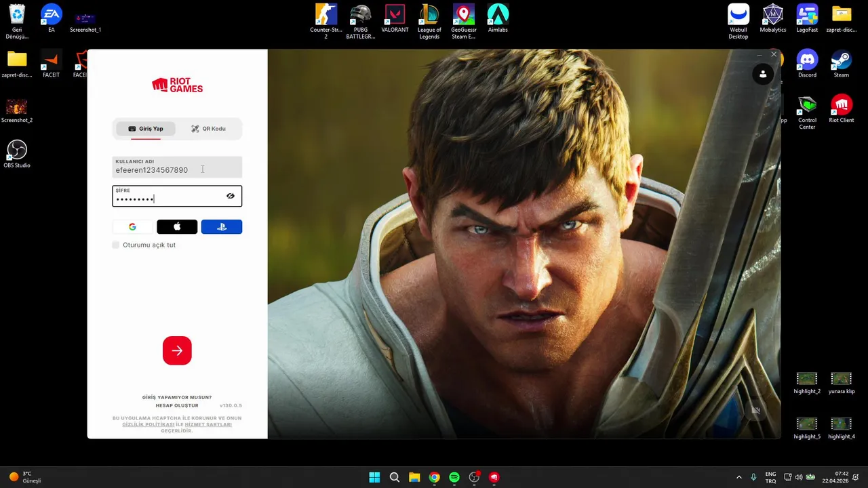This screenshot has height=488, width=868.
Task: Open the Riot Client taskbar icon
Action: (494, 477)
